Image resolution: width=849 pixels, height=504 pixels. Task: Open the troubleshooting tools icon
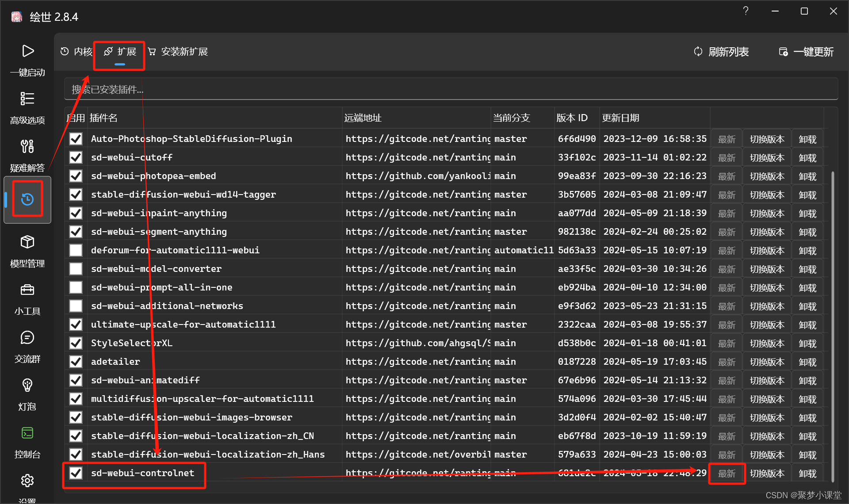click(27, 146)
